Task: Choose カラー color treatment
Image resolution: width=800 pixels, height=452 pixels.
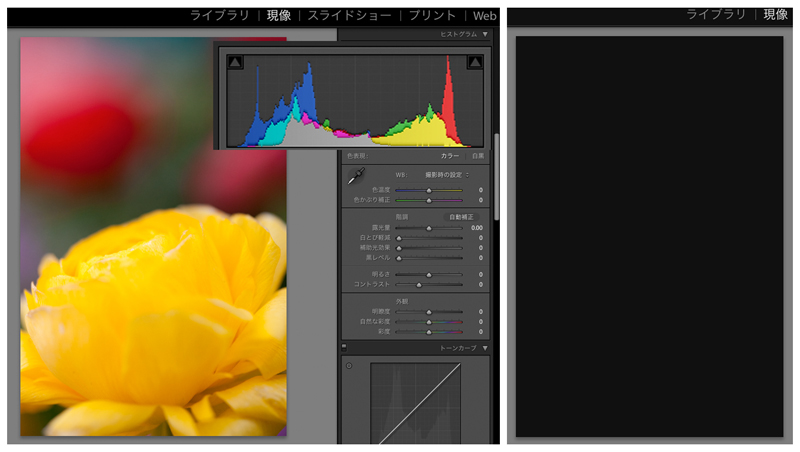Action: click(x=449, y=156)
